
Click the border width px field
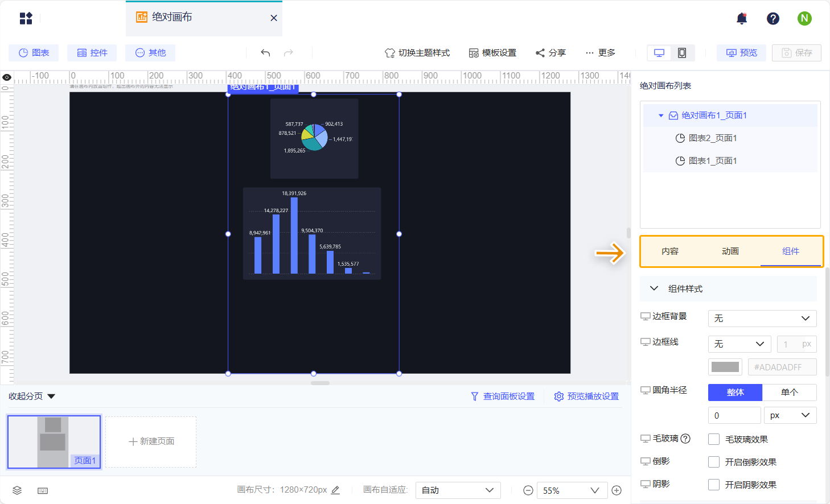click(x=796, y=344)
